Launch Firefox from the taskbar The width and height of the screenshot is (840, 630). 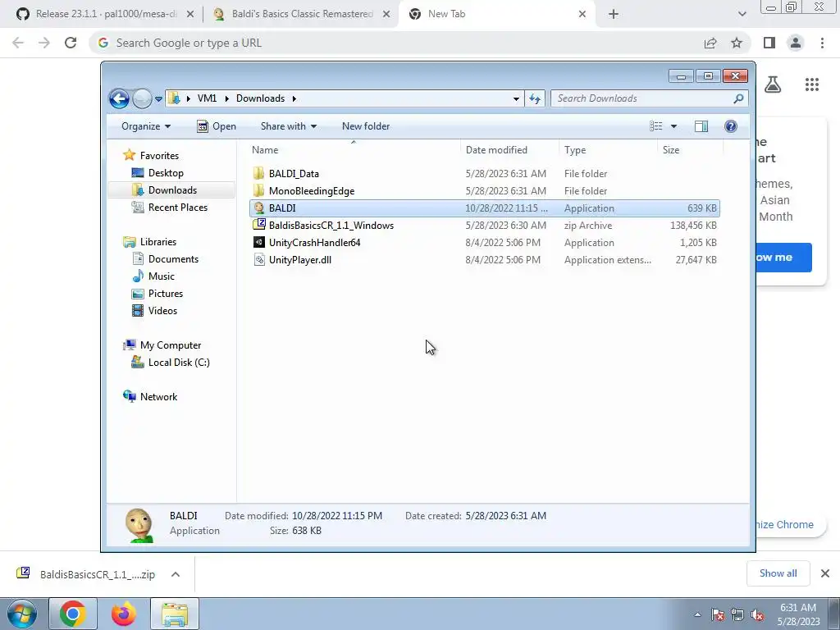[123, 614]
